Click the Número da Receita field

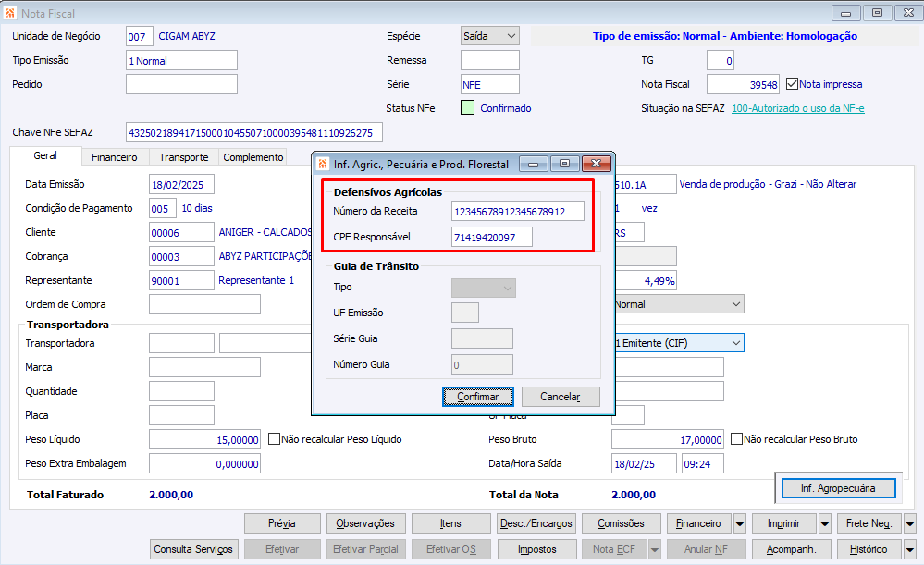tap(518, 211)
